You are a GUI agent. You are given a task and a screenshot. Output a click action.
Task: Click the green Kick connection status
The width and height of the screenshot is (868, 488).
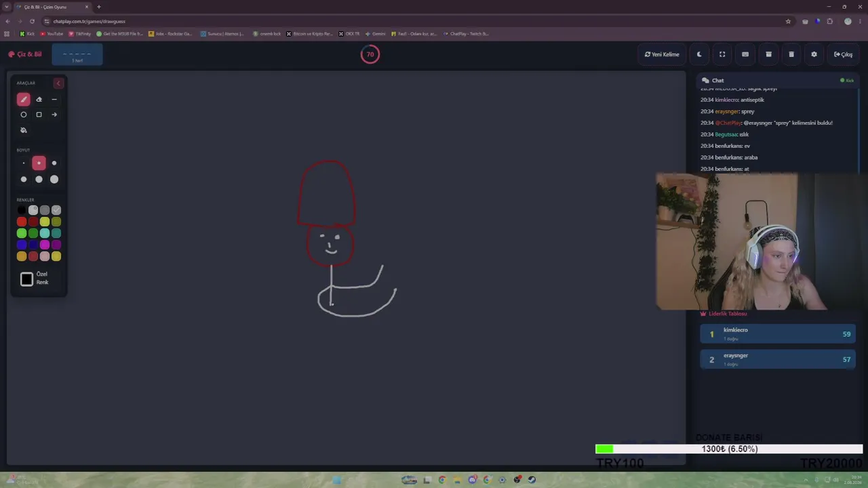(847, 81)
